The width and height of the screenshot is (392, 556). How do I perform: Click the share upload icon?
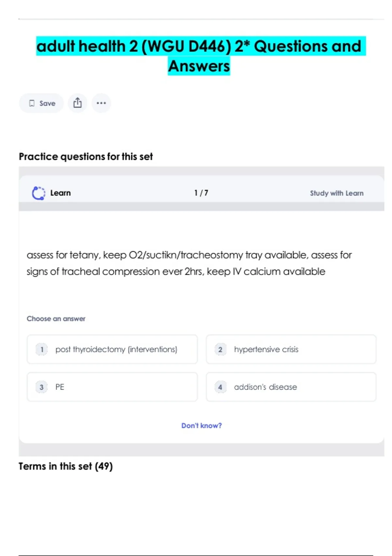click(77, 103)
